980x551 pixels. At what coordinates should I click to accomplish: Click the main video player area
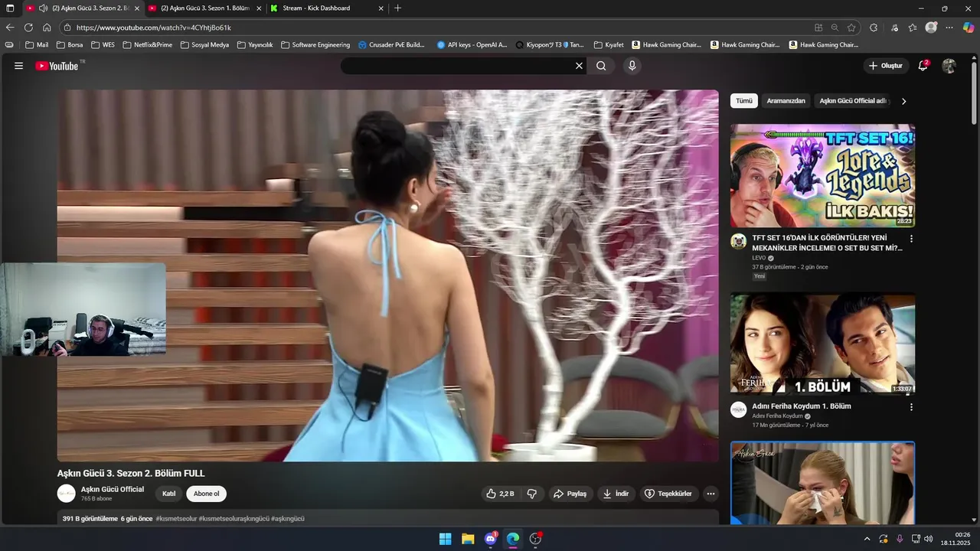coord(388,275)
